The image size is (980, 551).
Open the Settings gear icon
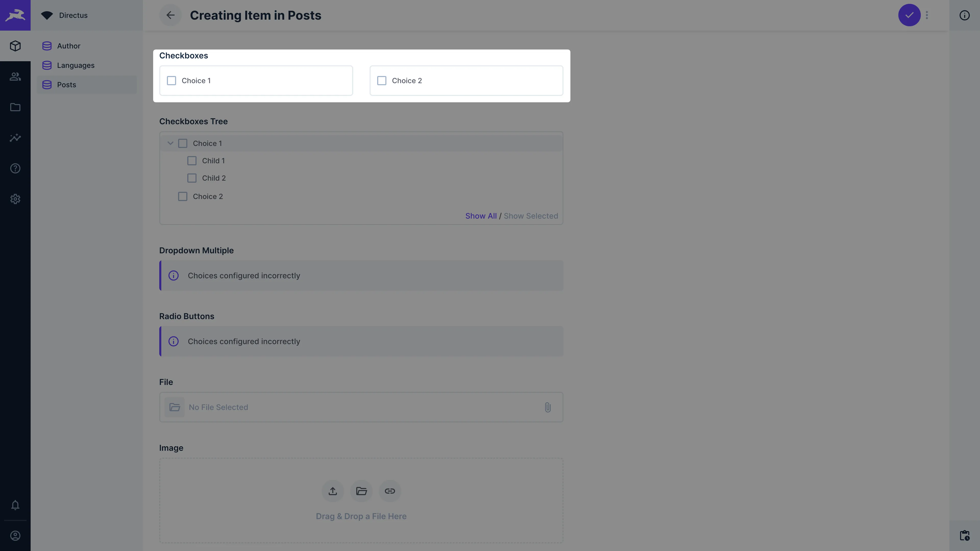(15, 199)
